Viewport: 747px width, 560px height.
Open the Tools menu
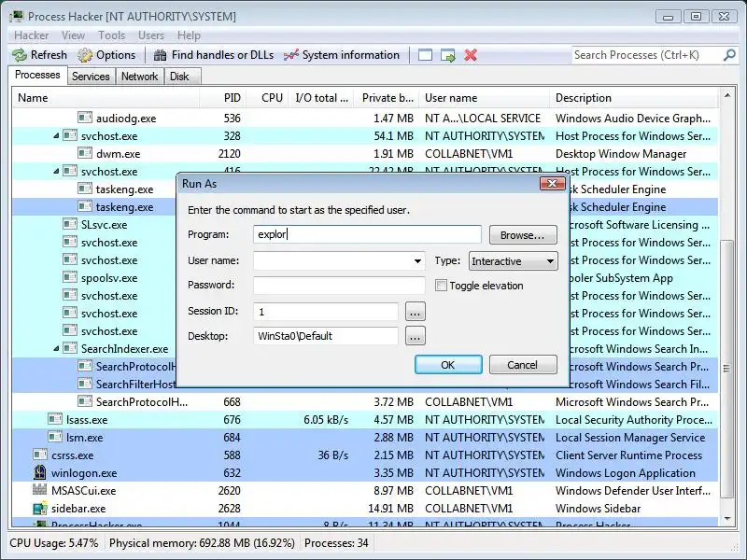click(111, 35)
